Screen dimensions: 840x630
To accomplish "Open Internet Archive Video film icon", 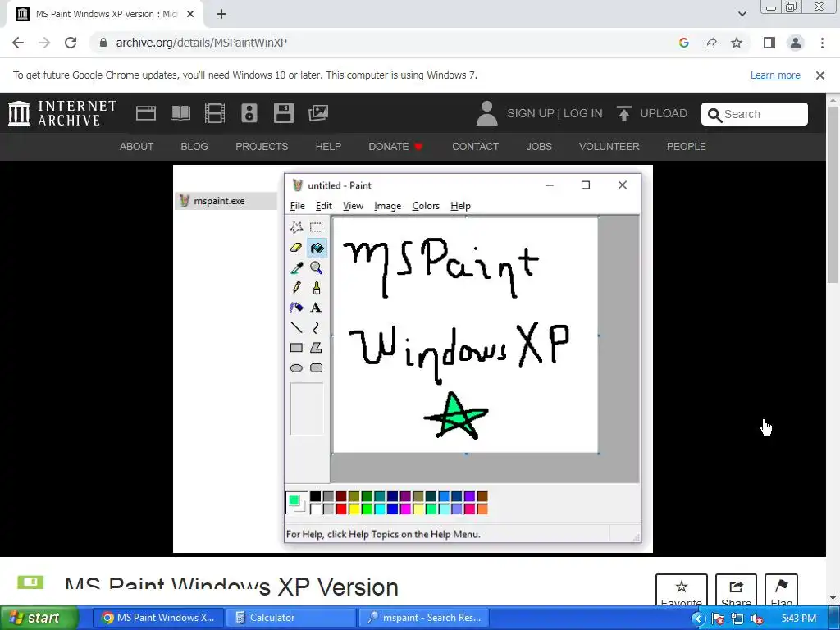I will pyautogui.click(x=215, y=113).
